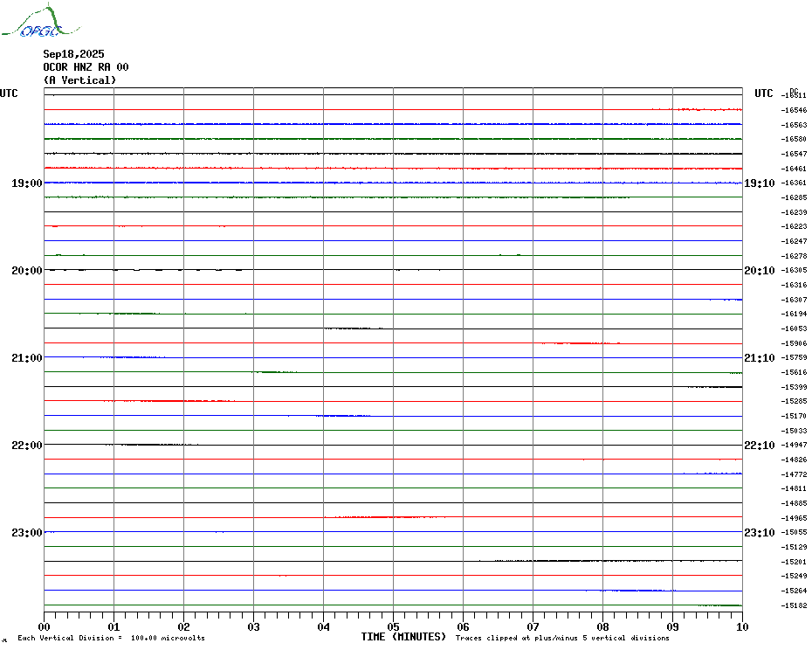Click the DC offset value -14947

click(794, 446)
